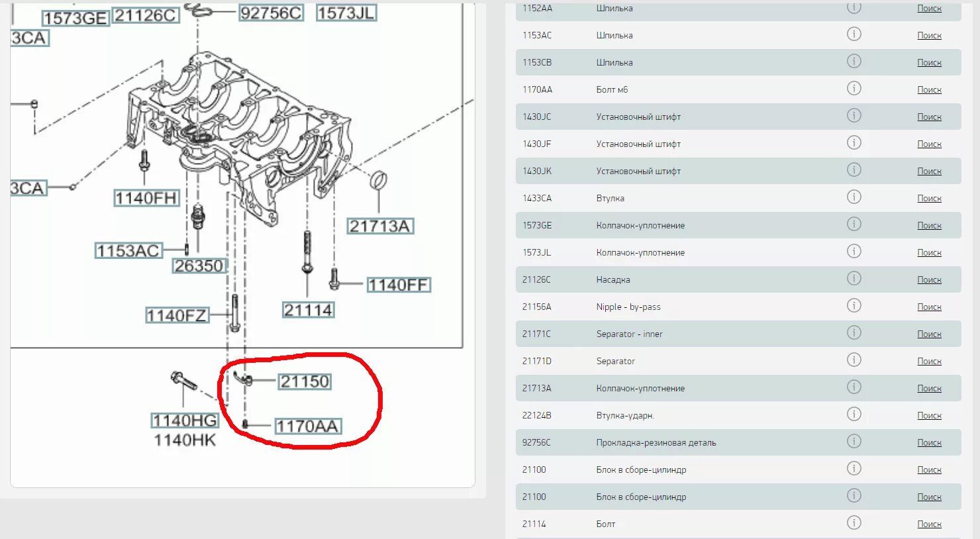The width and height of the screenshot is (980, 539).
Task: Select diagram label 1170AA
Action: tap(308, 426)
